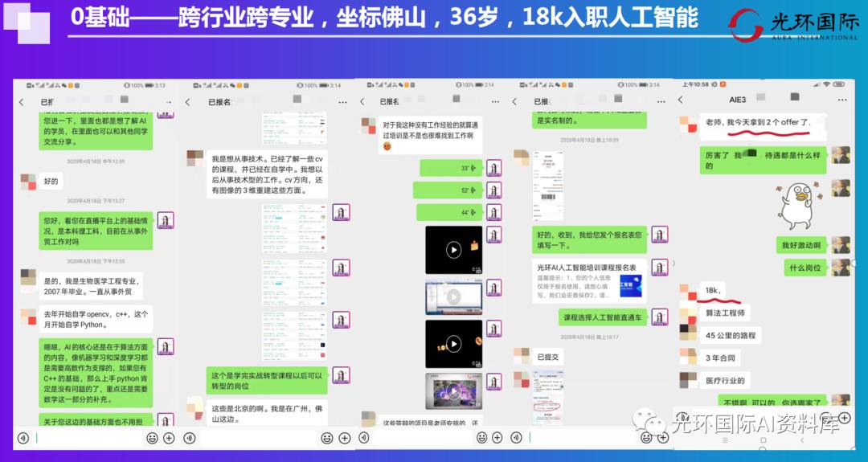868x462 pixels.
Task: Open emoji picker in fourth chat
Action: click(646, 438)
